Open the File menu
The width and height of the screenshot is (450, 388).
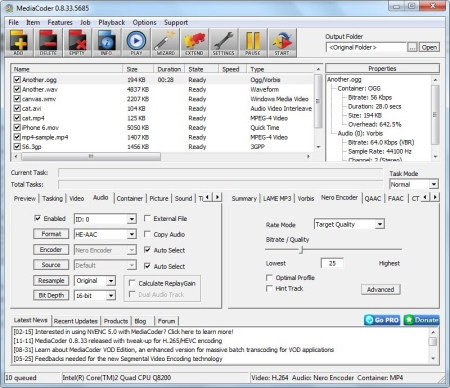tap(13, 22)
